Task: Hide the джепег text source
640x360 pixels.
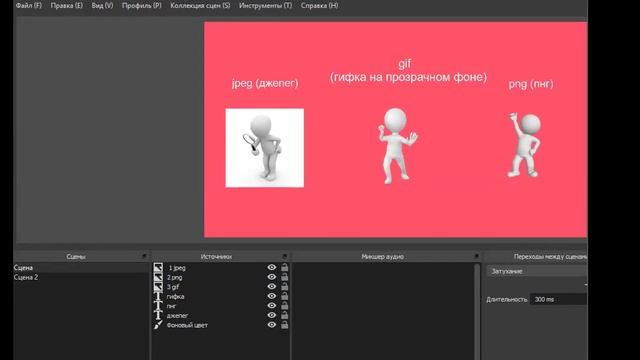Action: pyautogui.click(x=271, y=315)
